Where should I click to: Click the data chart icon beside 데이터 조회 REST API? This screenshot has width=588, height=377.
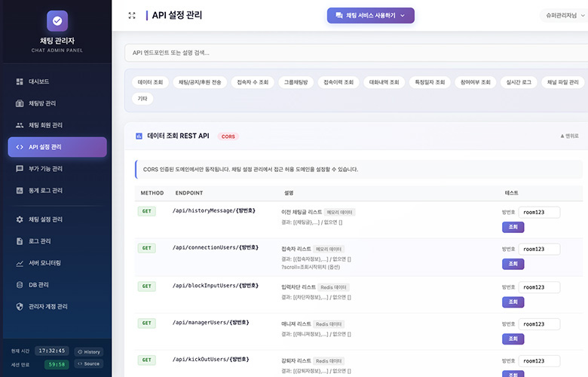click(139, 136)
